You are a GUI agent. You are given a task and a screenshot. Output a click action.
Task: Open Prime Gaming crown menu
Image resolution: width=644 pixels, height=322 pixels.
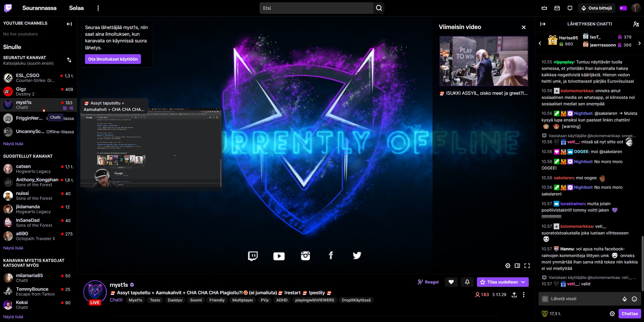pyautogui.click(x=544, y=8)
